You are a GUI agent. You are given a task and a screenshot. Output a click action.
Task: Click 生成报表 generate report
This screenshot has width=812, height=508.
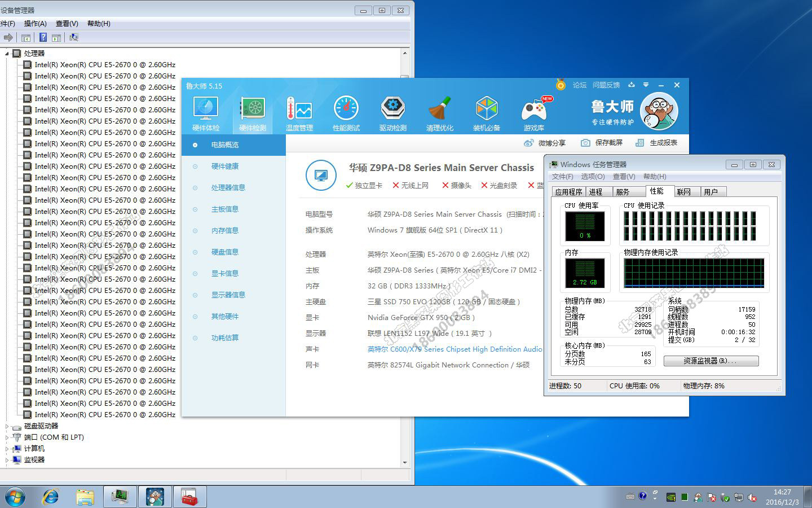pyautogui.click(x=656, y=143)
